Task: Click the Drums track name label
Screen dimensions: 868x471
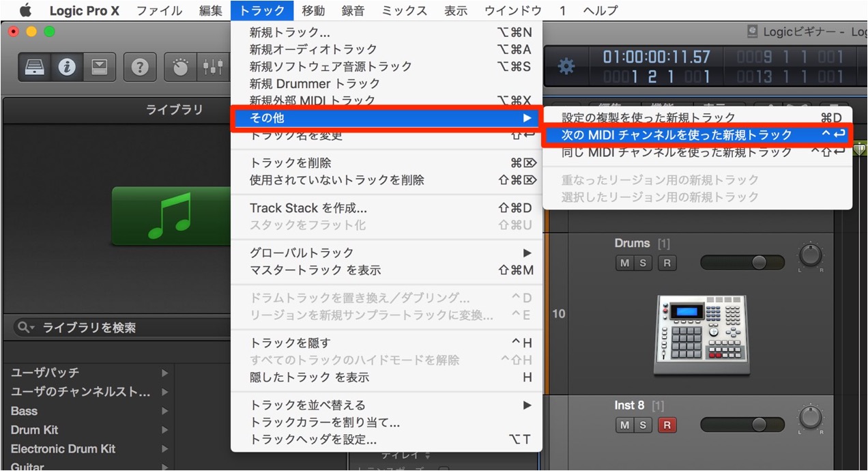Action: (632, 243)
